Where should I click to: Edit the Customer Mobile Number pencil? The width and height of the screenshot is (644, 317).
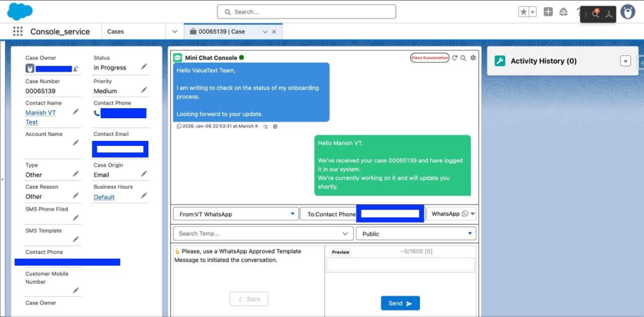pos(75,291)
